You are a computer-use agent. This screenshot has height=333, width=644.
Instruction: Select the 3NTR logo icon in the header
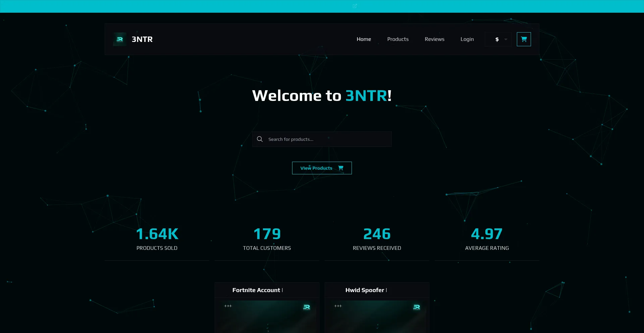pos(120,39)
